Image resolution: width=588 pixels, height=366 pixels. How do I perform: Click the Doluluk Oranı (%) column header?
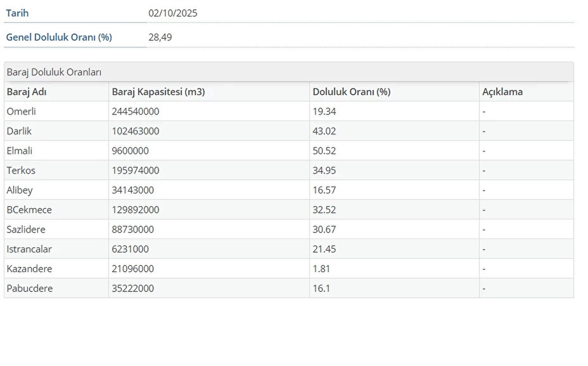351,92
